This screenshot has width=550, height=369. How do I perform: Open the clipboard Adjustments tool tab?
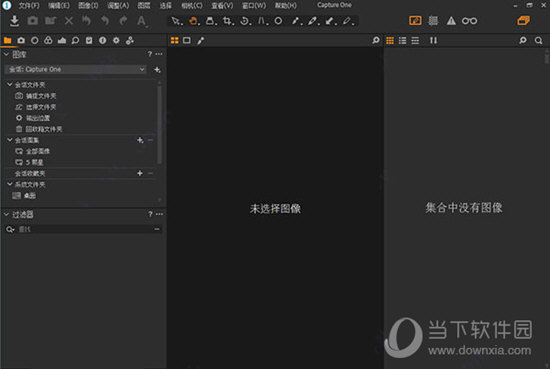(89, 41)
